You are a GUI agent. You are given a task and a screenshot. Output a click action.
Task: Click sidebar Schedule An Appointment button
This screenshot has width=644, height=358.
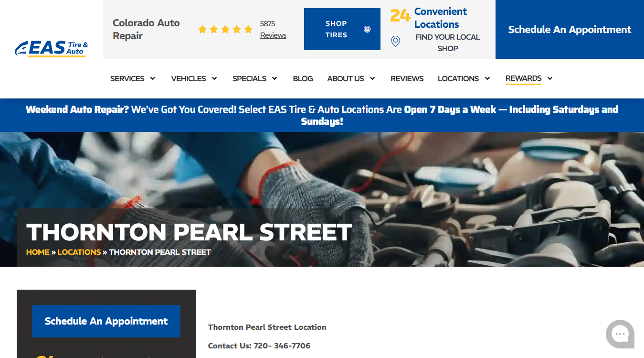[x=106, y=321]
